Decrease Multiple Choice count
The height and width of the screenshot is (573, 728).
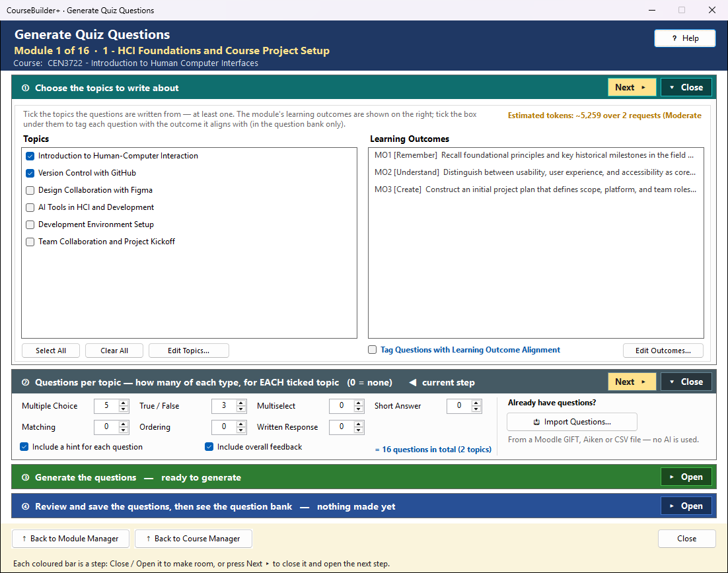[x=124, y=409]
